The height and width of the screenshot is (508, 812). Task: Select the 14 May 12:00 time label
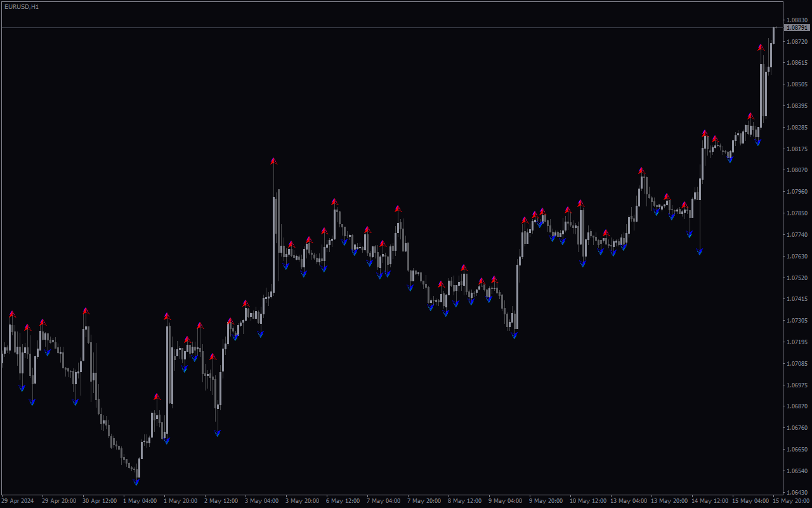710,501
